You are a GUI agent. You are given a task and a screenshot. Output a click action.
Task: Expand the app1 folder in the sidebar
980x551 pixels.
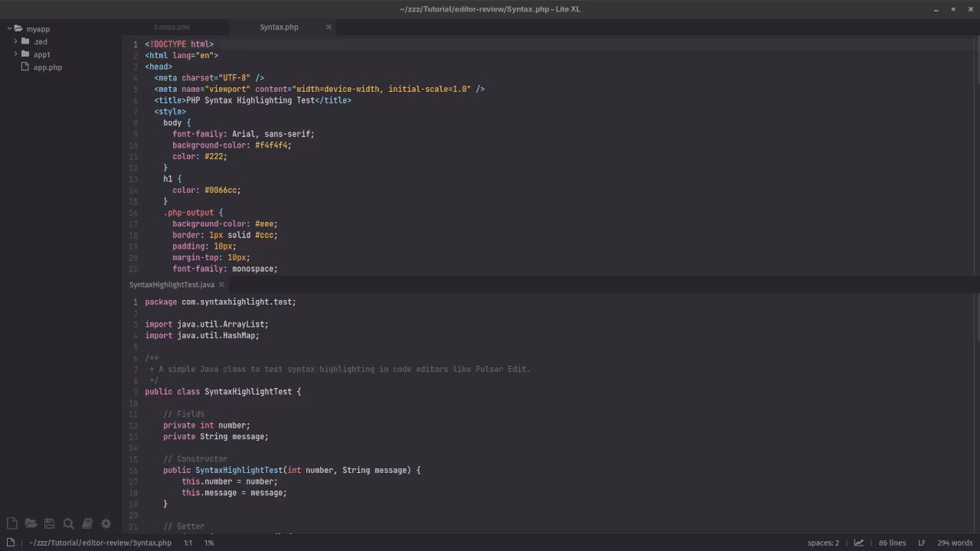tap(41, 54)
